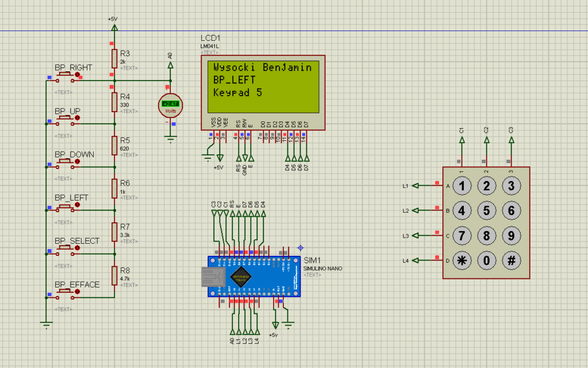Select the Simulino Nano board component
Image resolution: width=588 pixels, height=368 pixels.
[254, 277]
